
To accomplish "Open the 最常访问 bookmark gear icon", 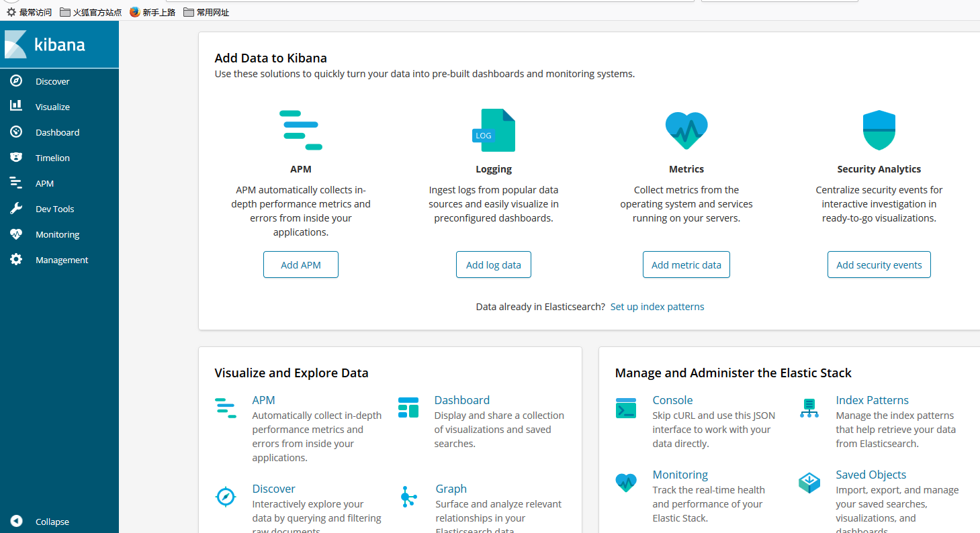I will tap(11, 12).
